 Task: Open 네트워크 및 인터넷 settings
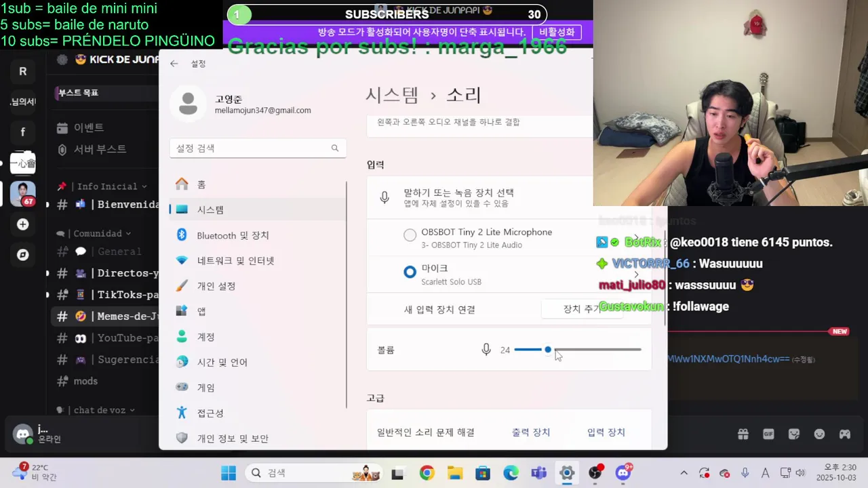point(258,260)
